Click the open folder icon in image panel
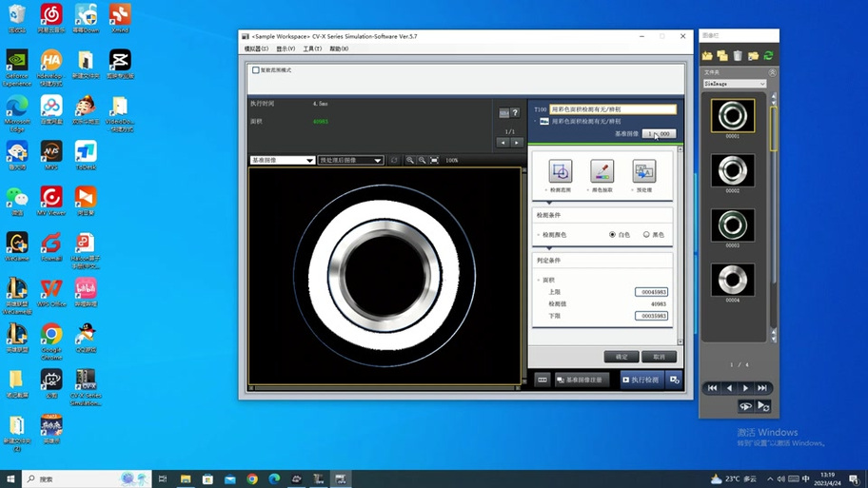Image resolution: width=868 pixels, height=488 pixels. [707, 55]
